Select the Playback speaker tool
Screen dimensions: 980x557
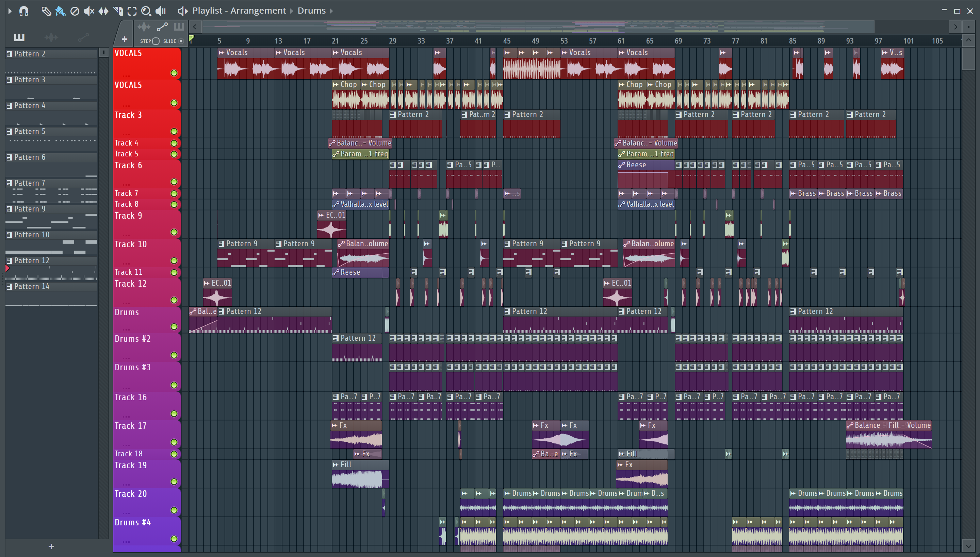160,11
